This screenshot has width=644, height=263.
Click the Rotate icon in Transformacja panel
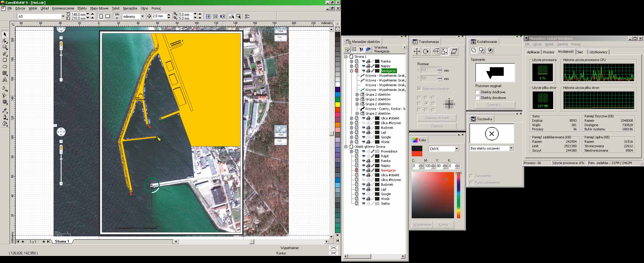(x=426, y=52)
